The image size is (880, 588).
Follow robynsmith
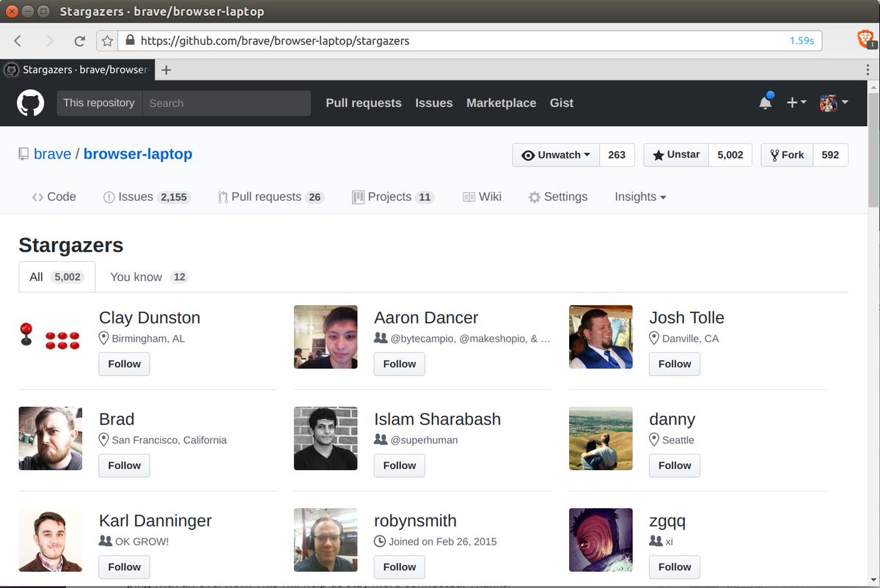[x=400, y=567]
